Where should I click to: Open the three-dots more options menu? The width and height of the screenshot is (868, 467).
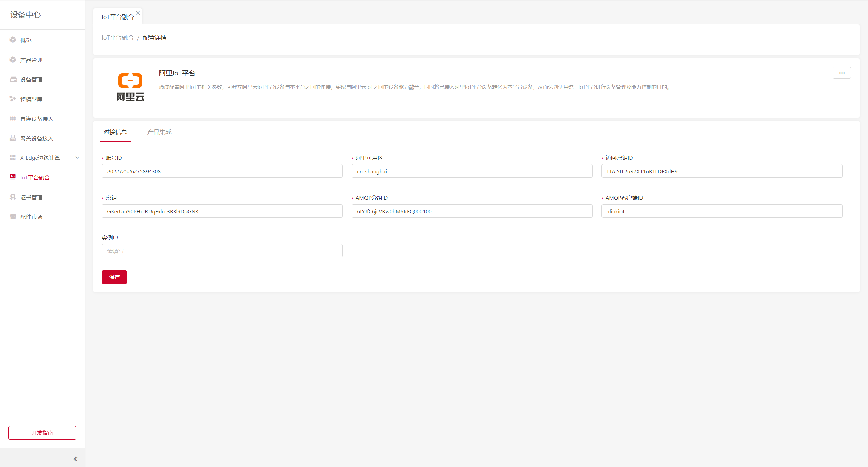click(x=842, y=73)
